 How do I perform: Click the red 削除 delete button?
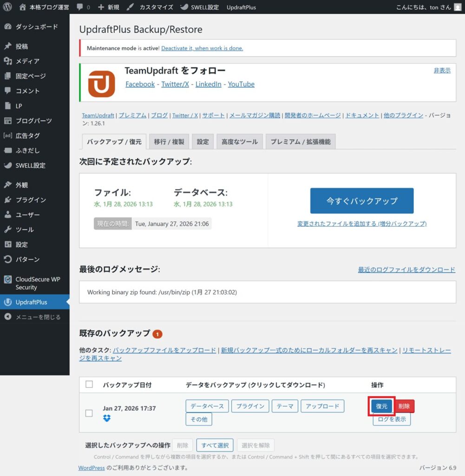[x=404, y=406]
